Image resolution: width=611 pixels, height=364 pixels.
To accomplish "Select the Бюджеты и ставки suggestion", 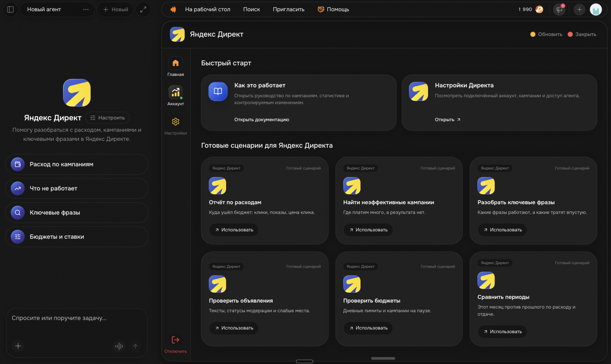I will (x=77, y=237).
